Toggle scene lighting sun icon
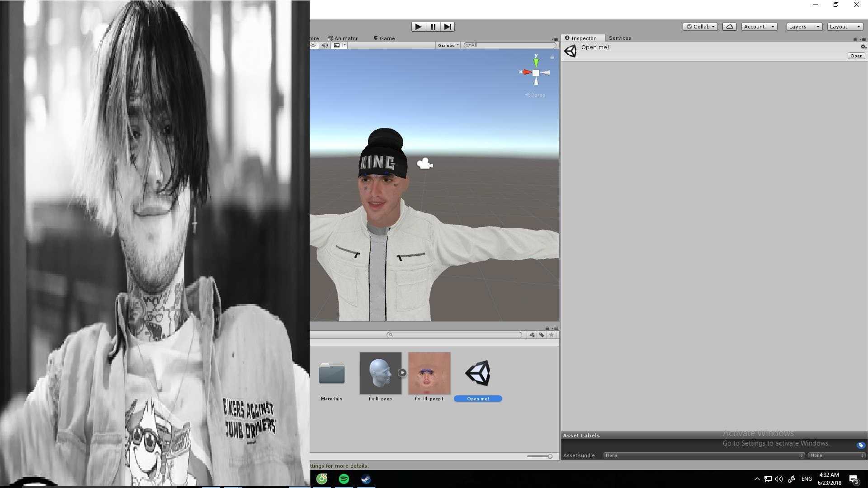The width and height of the screenshot is (868, 488). tap(313, 45)
